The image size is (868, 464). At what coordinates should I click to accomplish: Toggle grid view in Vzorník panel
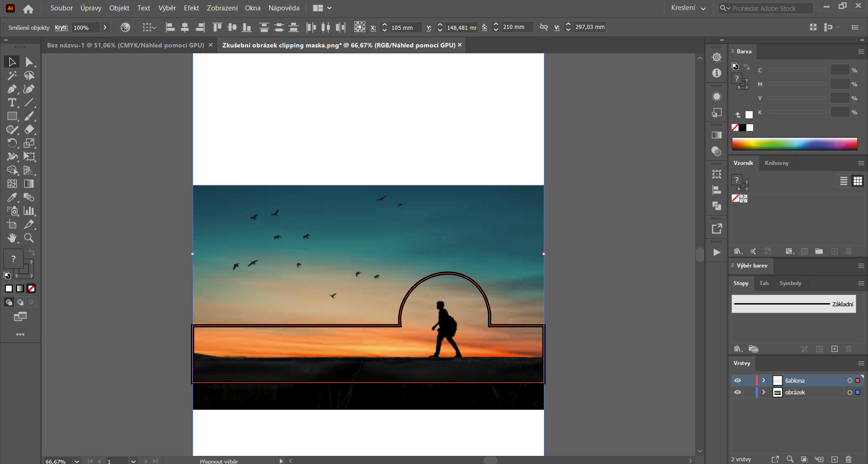pyautogui.click(x=857, y=181)
